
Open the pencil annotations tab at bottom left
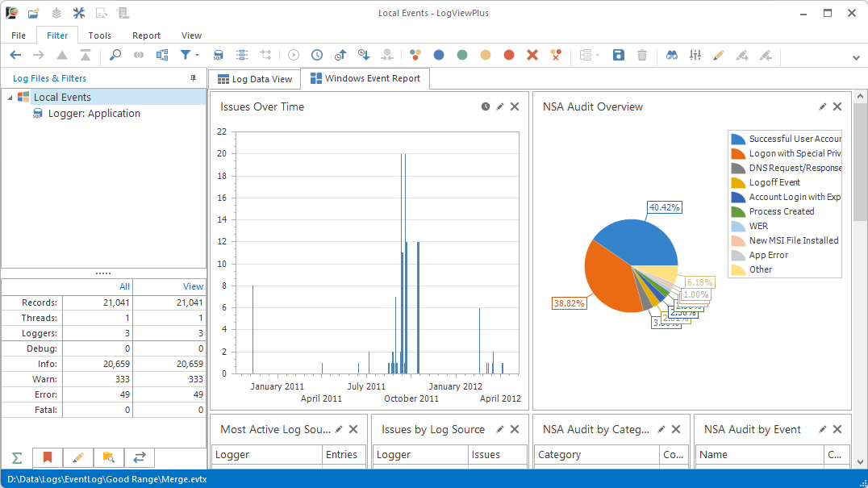(78, 457)
